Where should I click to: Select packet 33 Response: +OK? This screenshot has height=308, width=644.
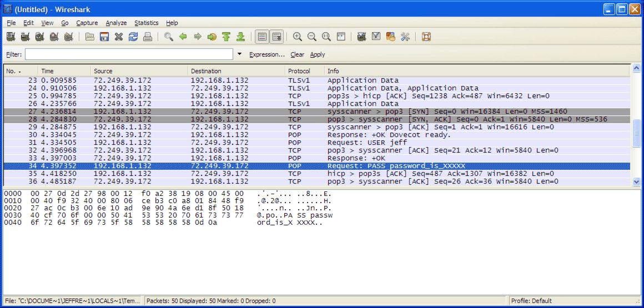(x=316, y=158)
